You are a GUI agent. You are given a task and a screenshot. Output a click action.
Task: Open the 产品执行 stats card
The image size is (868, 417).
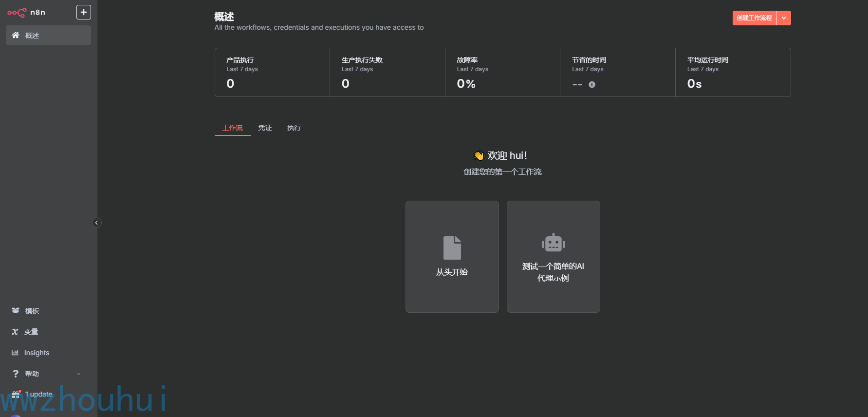(273, 72)
